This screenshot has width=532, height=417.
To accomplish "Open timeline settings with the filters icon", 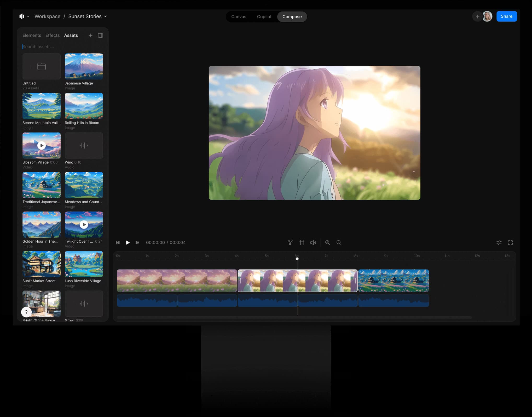I will pyautogui.click(x=499, y=242).
